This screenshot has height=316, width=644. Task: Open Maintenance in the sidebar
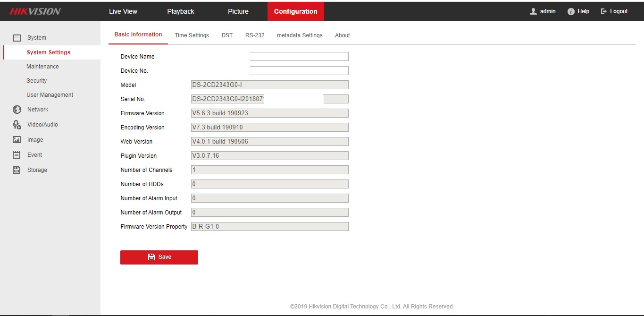click(42, 67)
